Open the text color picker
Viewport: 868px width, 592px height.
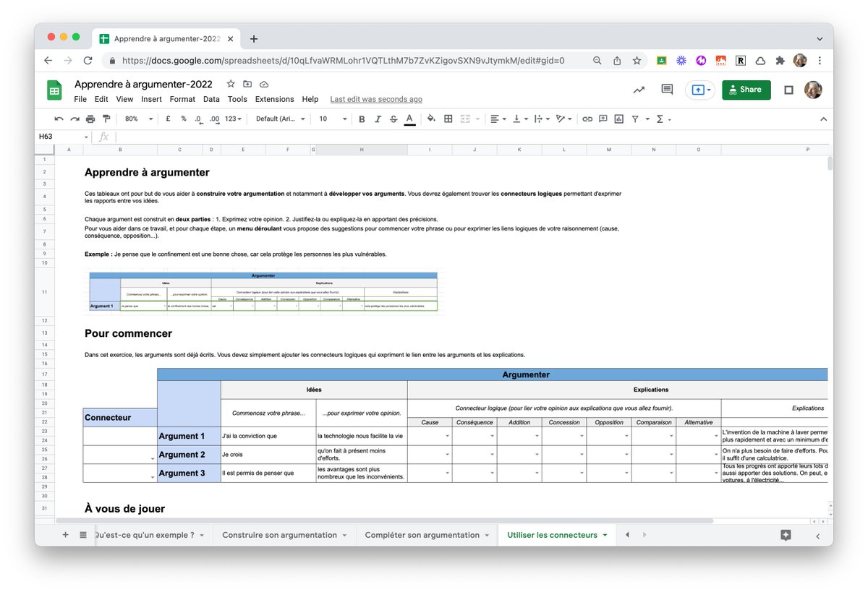coord(409,119)
